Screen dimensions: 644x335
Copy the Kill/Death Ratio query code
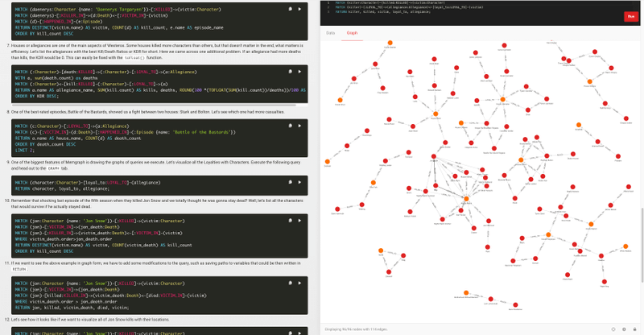[291, 71]
